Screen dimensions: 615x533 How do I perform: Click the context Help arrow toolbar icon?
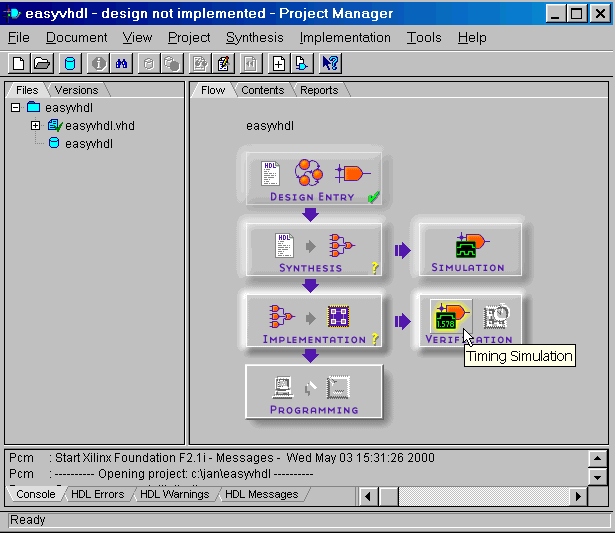(331, 64)
